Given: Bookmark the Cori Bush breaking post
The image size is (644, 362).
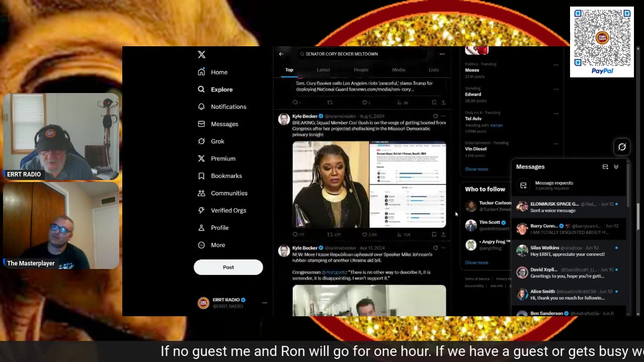Looking at the screenshot, I should [434, 234].
